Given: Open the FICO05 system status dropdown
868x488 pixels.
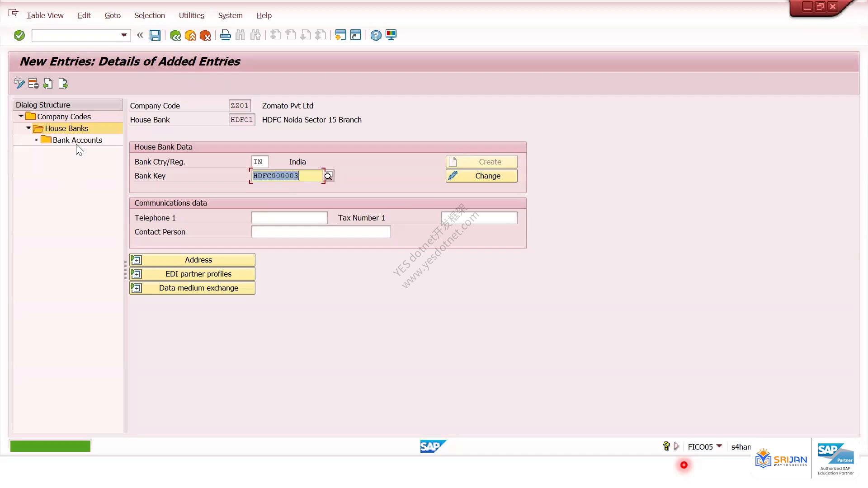Looking at the screenshot, I should coord(719,446).
